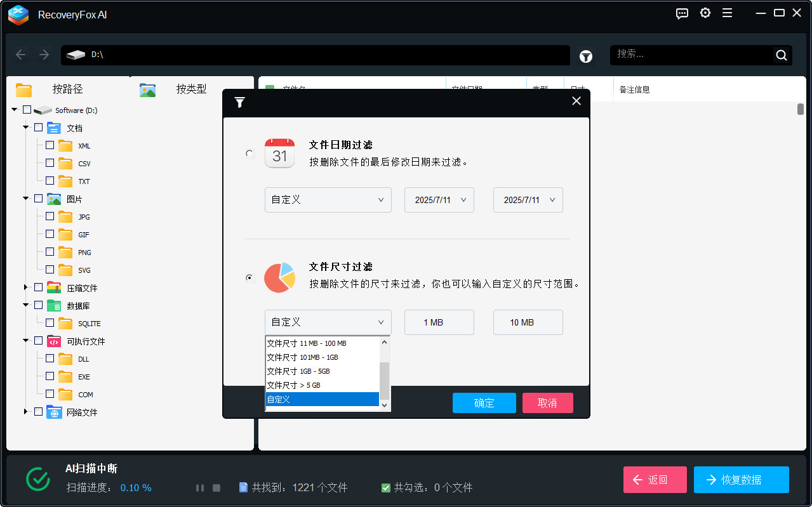Open the start date dropdown showing 2025/7/11

pos(439,200)
